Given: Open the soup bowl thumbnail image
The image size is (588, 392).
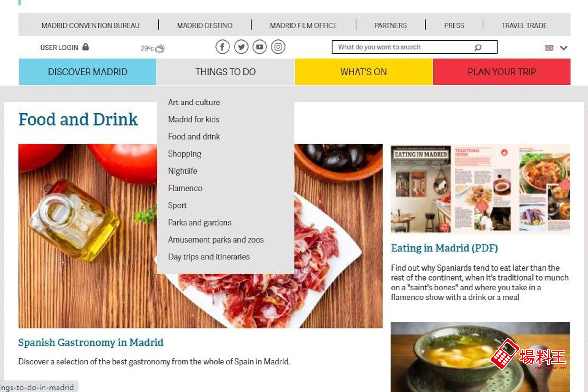Looking at the screenshot, I should coord(480,357).
